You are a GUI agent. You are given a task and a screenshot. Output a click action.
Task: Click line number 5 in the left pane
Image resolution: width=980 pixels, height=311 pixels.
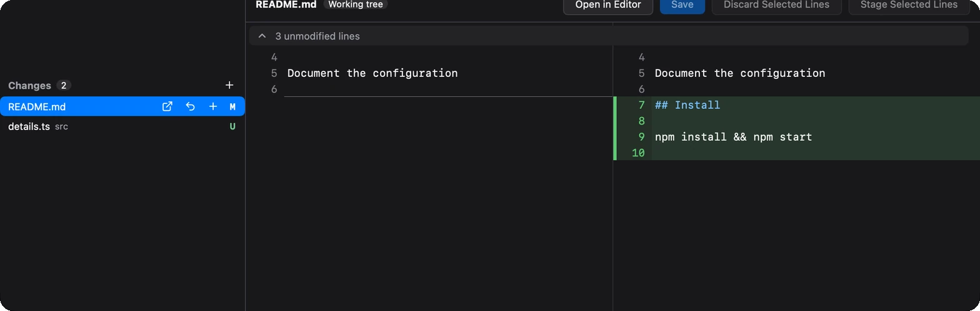[x=274, y=73]
